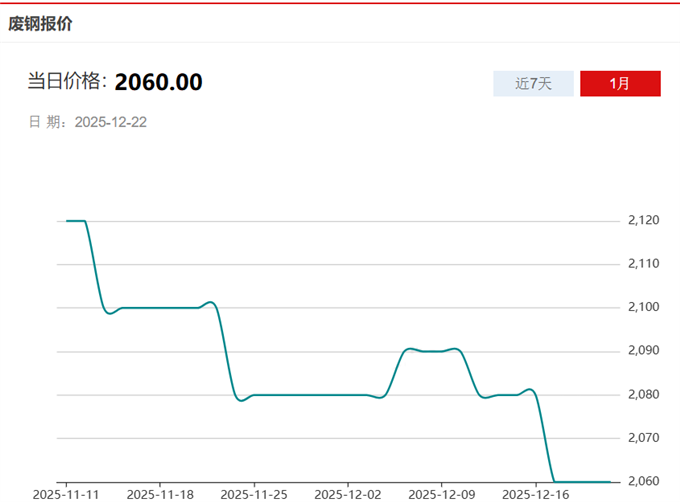This screenshot has height=502, width=680.
Task: Click the 2,110 y-axis label
Action: 643,264
